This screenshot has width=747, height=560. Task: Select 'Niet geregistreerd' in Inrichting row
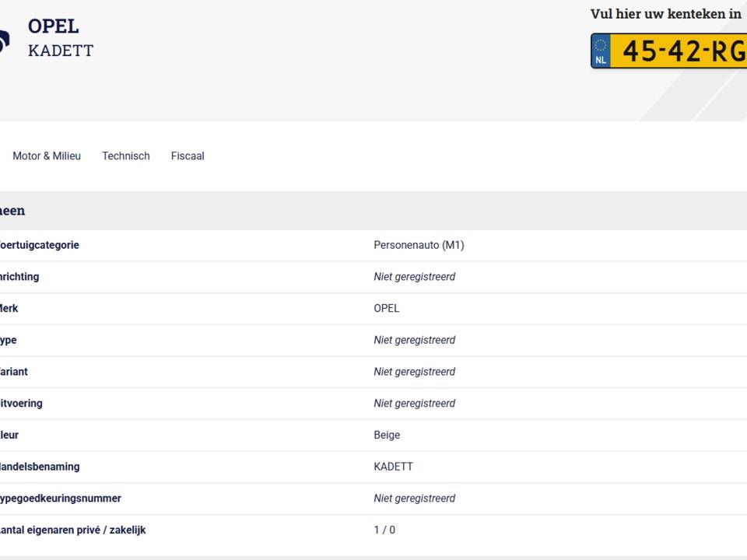(x=415, y=277)
